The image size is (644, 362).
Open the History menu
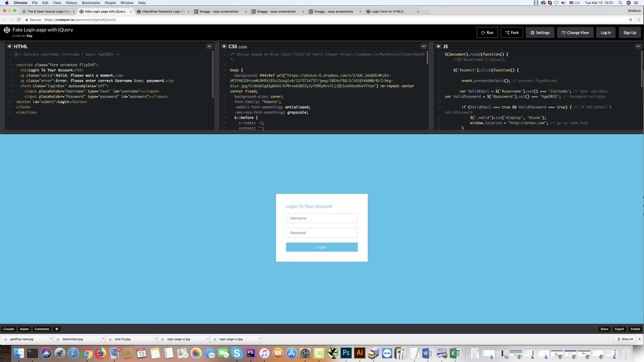[71, 3]
